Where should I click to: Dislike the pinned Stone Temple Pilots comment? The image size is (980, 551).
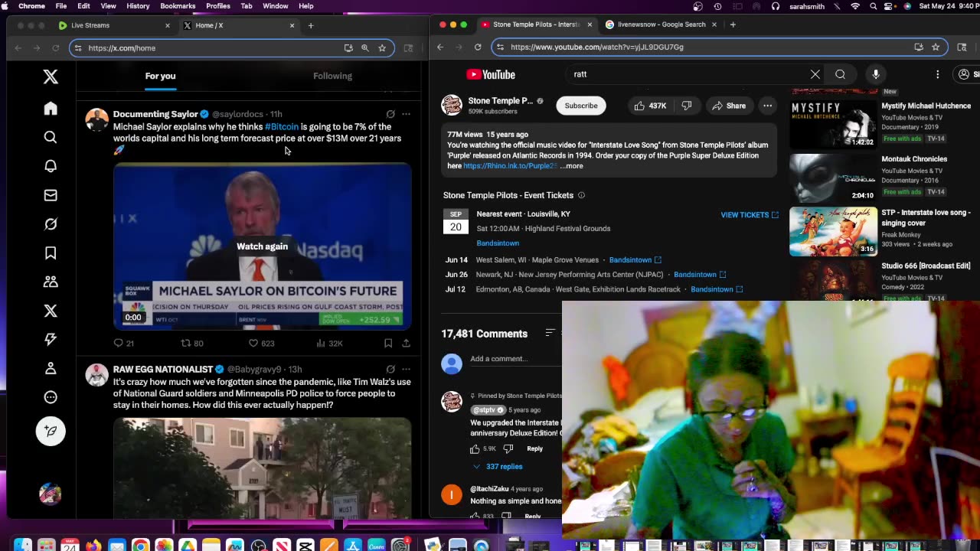pyautogui.click(x=508, y=448)
